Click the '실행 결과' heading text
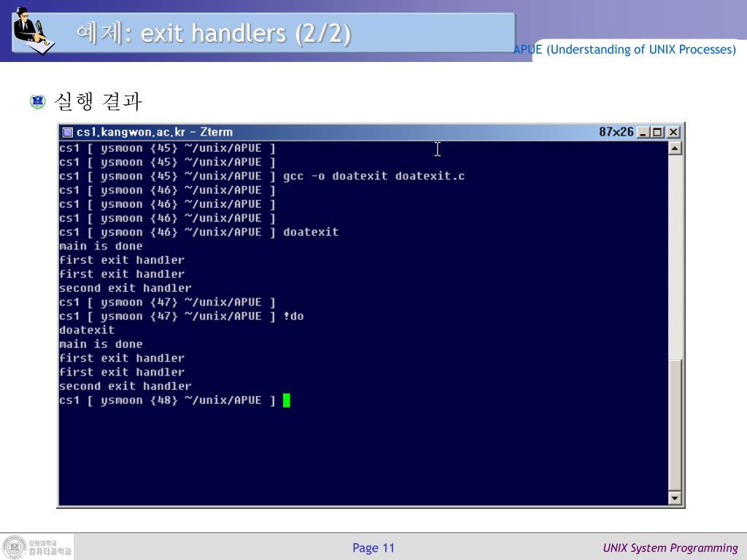 pyautogui.click(x=98, y=101)
